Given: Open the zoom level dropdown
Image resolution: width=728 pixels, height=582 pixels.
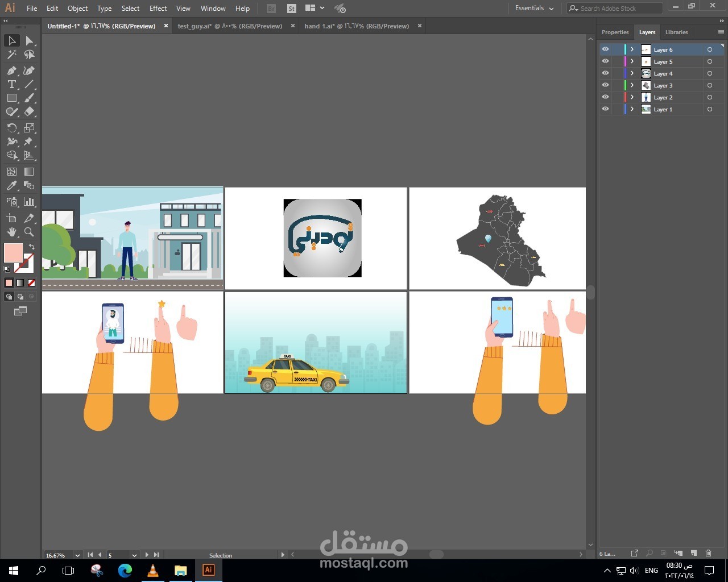Looking at the screenshot, I should (x=77, y=555).
